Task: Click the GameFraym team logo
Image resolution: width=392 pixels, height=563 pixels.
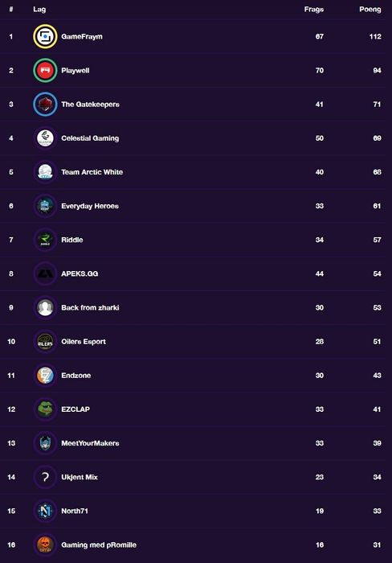Action: click(x=45, y=36)
